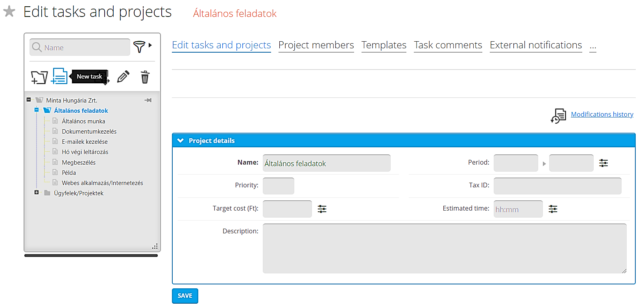Open the Templates tab
644x306 pixels.
click(x=384, y=45)
